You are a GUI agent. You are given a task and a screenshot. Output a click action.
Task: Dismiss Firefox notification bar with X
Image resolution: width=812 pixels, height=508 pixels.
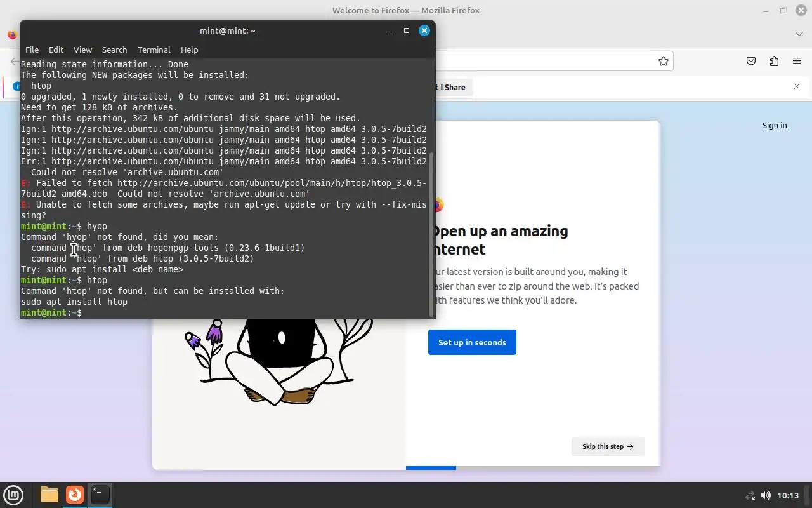click(x=797, y=86)
